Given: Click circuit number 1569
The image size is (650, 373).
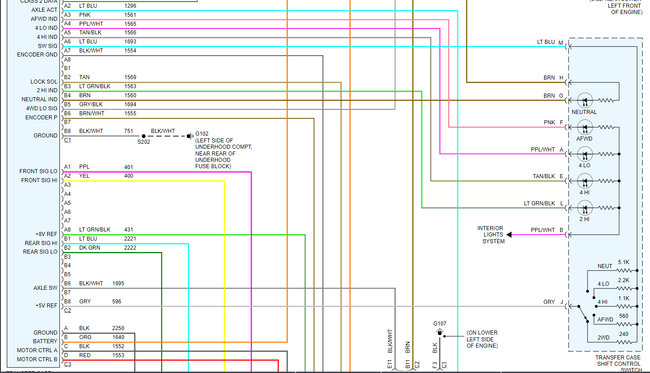Looking at the screenshot, I should point(130,78).
